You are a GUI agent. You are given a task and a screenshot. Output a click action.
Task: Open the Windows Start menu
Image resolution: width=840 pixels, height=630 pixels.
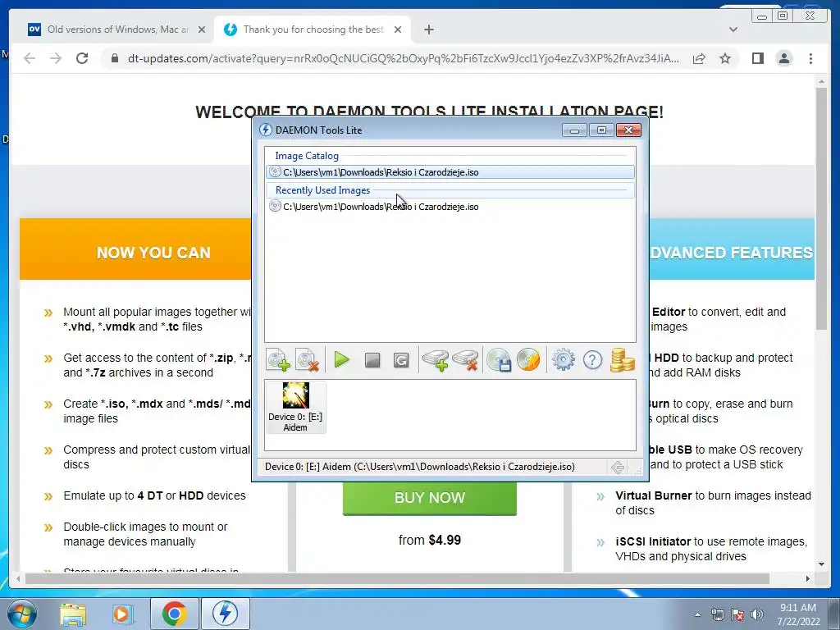tap(21, 614)
